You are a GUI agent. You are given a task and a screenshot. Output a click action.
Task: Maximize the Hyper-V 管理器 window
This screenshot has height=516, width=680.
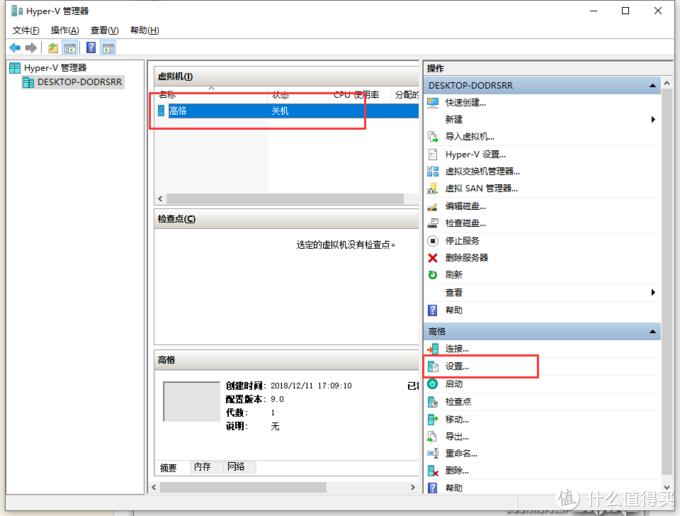625,11
